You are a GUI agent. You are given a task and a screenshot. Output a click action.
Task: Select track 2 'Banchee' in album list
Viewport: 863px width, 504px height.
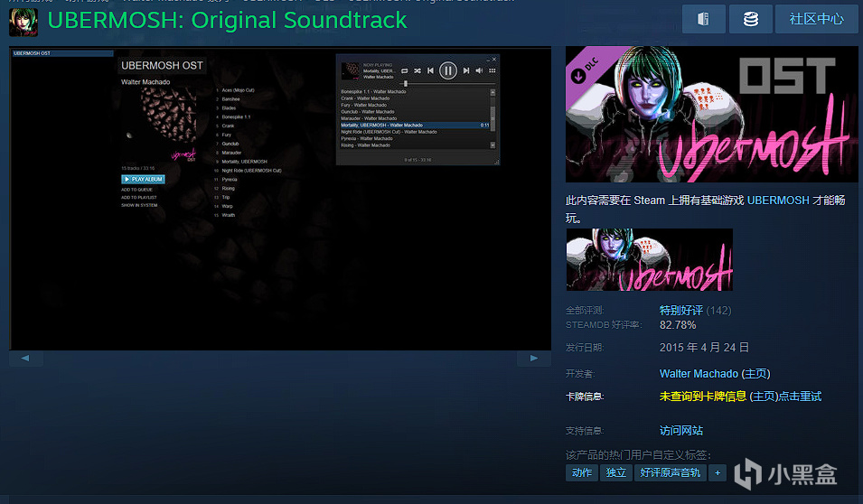coord(230,99)
